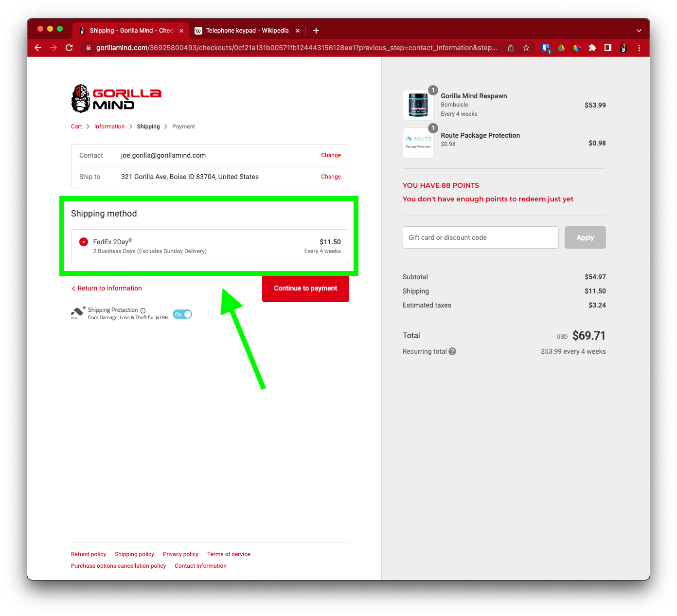The image size is (677, 616).
Task: Expand the tab search dropdown arrow
Action: point(639,31)
